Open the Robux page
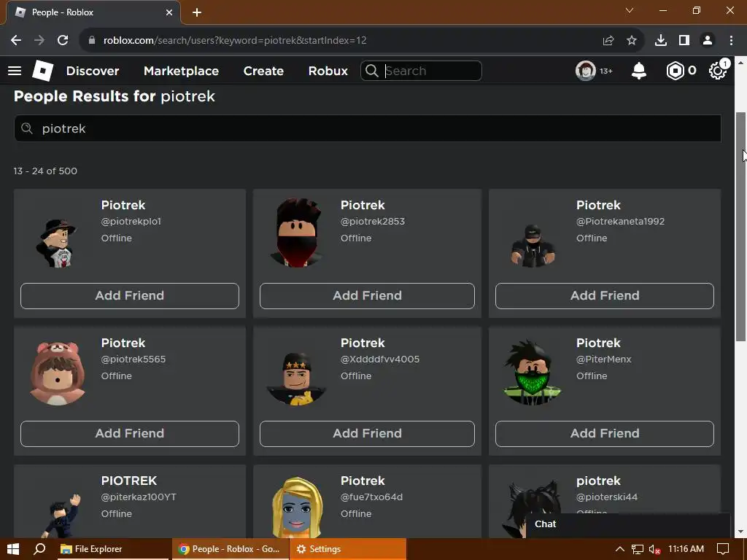 tap(328, 71)
